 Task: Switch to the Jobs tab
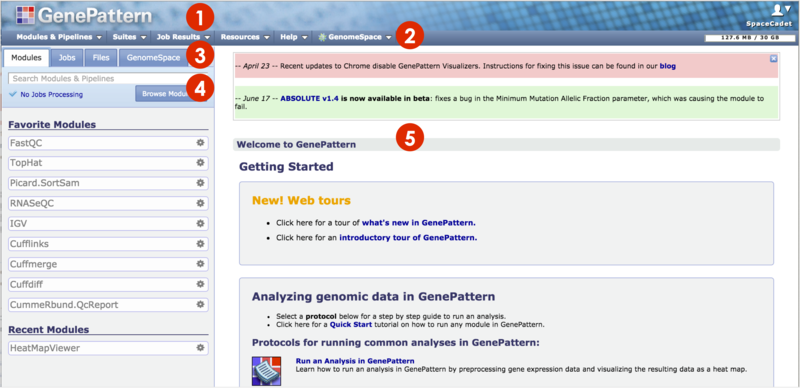click(x=67, y=58)
